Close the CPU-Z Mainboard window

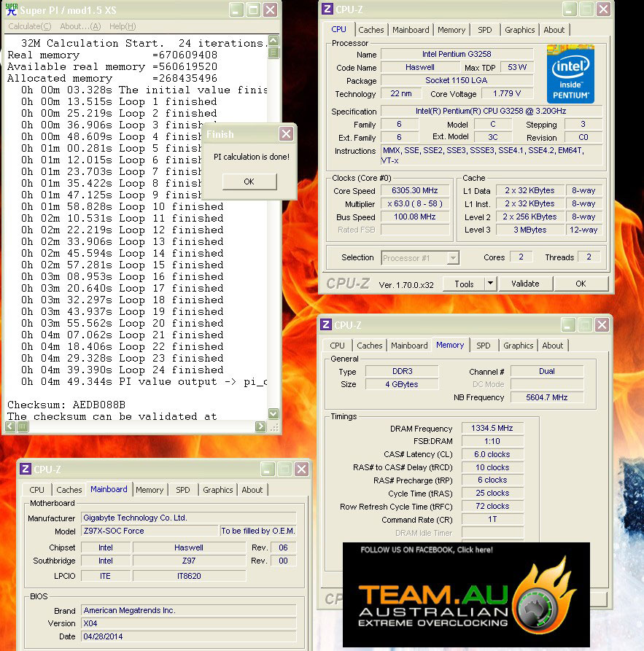[x=302, y=469]
